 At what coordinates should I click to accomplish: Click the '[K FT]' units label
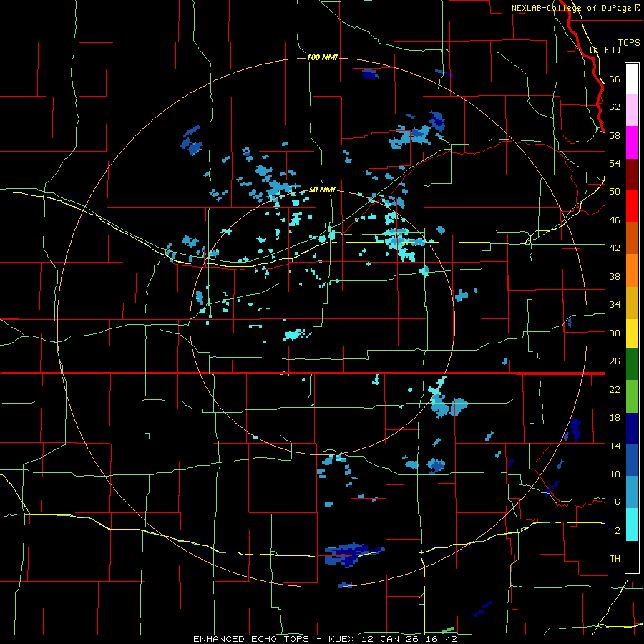(605, 49)
